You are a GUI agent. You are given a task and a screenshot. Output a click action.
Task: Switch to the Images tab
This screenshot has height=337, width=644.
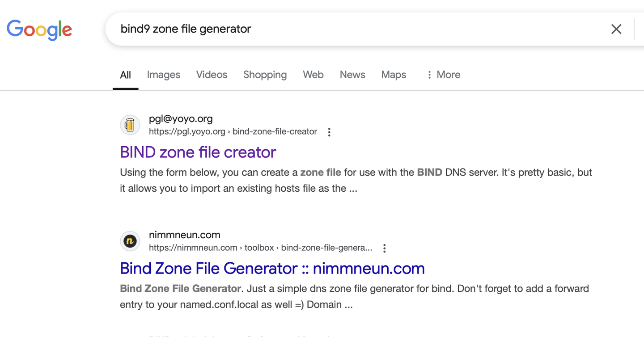(x=163, y=75)
